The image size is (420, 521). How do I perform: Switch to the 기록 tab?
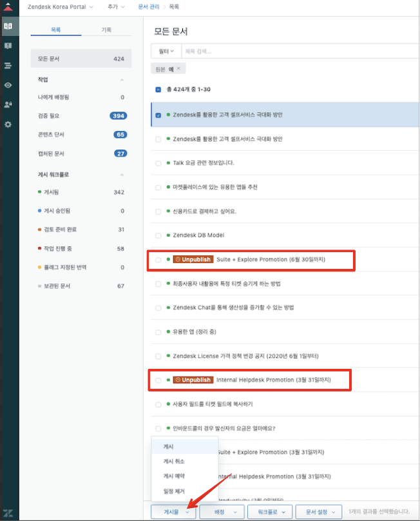pyautogui.click(x=106, y=30)
